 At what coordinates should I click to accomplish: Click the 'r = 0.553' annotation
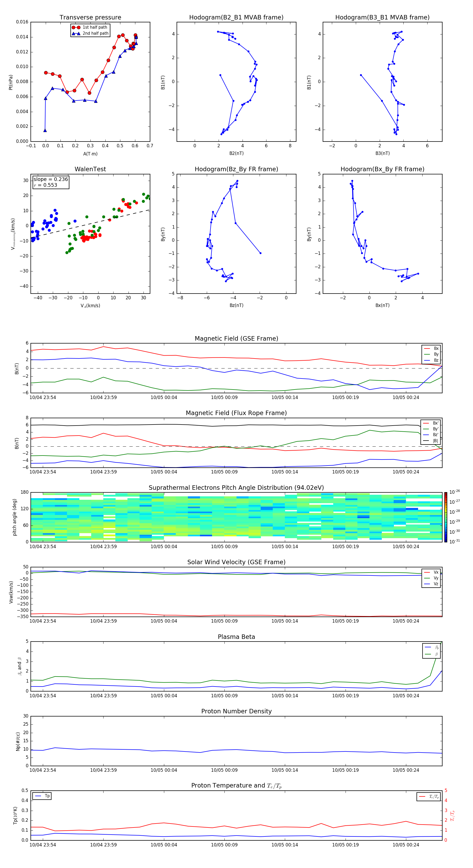coord(45,185)
